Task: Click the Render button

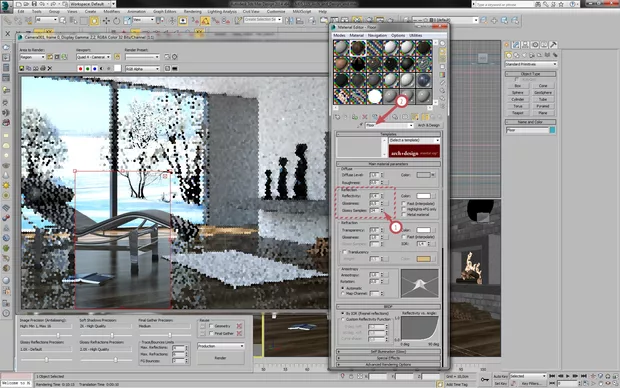Action: point(221,358)
